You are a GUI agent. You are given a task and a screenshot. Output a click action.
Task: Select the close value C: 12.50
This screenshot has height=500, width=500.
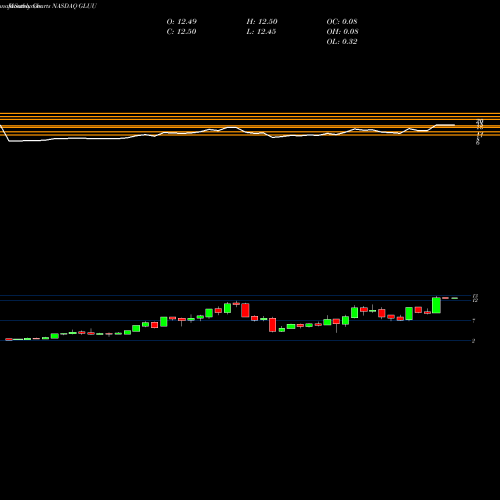click(181, 31)
